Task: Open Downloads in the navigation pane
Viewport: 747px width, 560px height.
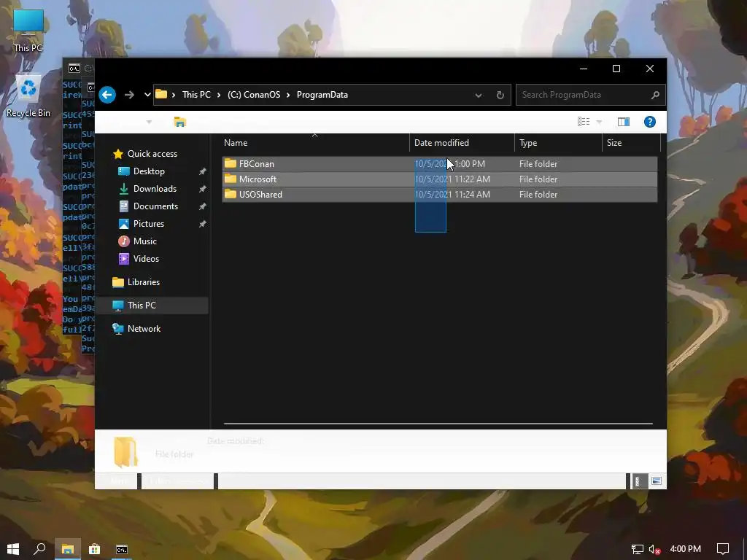Action: 155,189
